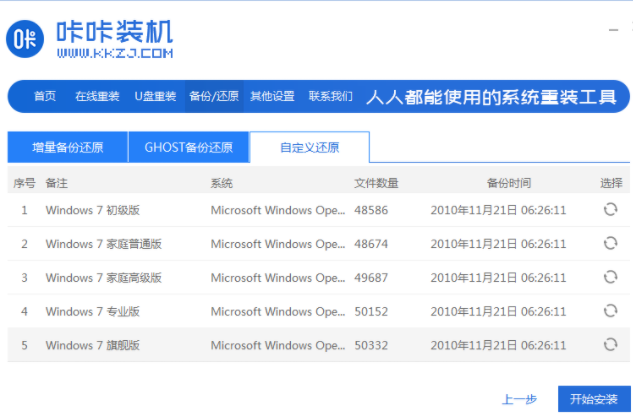
Task: Switch to GHOST备份还原 tab
Action: [189, 147]
